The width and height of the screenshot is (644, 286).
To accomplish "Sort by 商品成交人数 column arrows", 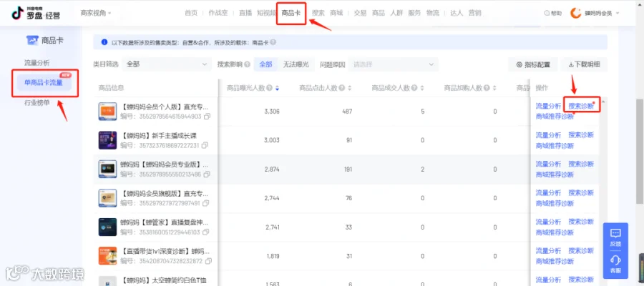I will [x=421, y=88].
